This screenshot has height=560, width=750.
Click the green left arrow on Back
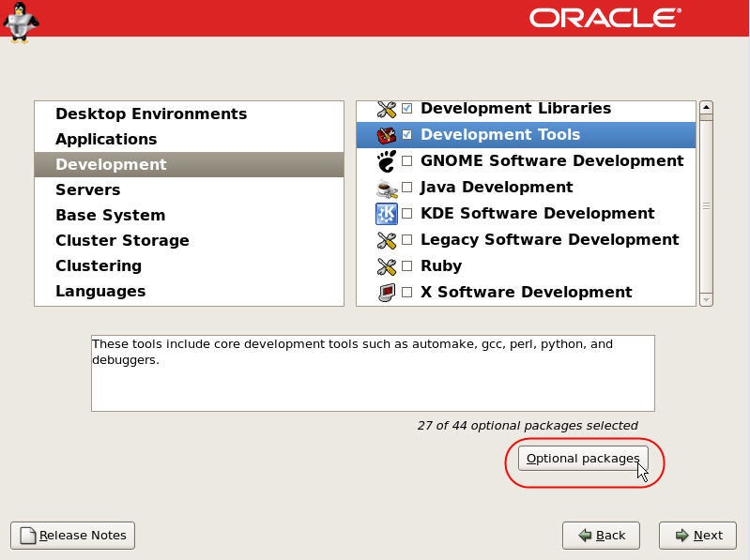pos(585,536)
